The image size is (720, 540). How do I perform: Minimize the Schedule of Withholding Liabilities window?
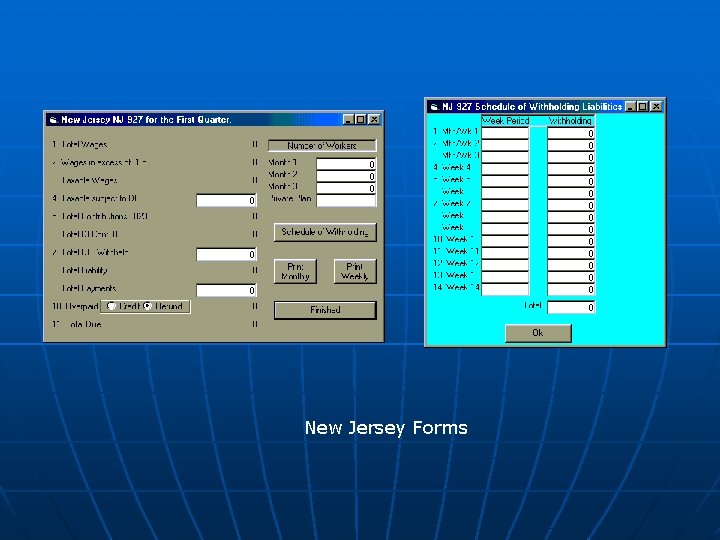pos(630,107)
